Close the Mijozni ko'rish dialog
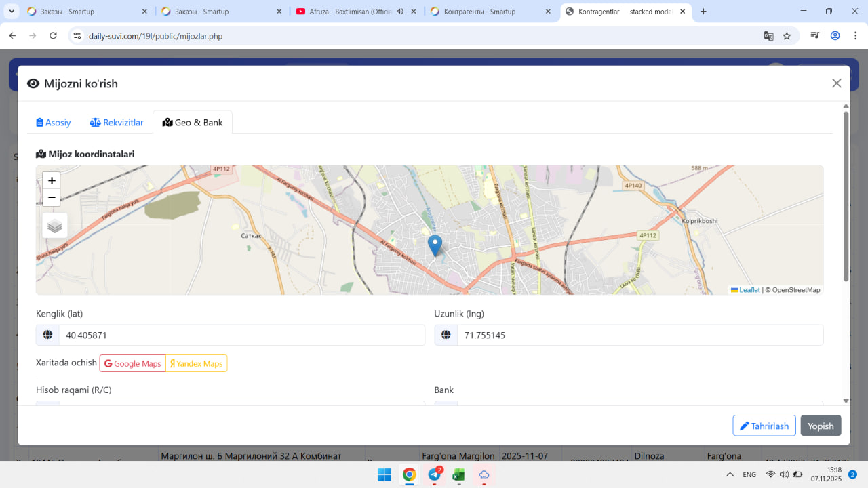868x488 pixels. point(836,83)
